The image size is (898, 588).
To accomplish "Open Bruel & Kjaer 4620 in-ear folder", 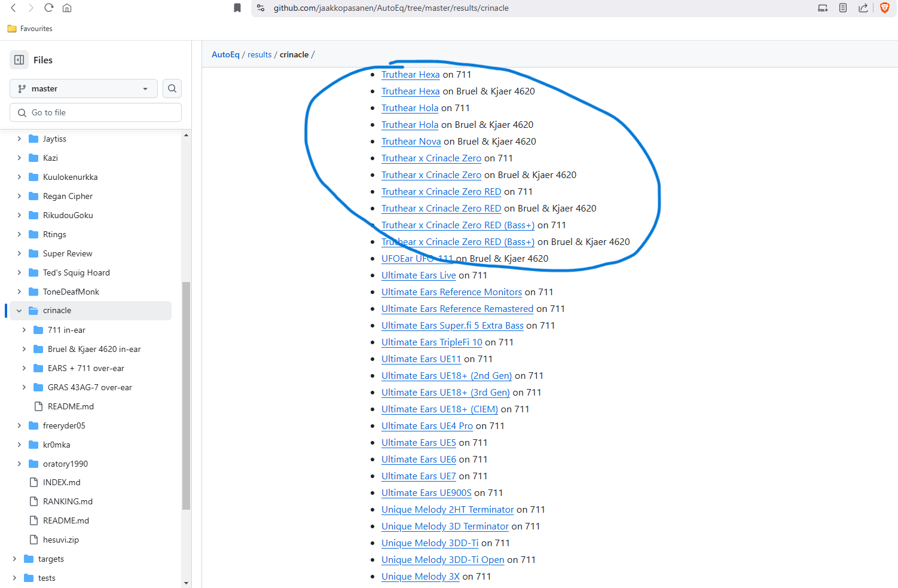I will tap(94, 349).
